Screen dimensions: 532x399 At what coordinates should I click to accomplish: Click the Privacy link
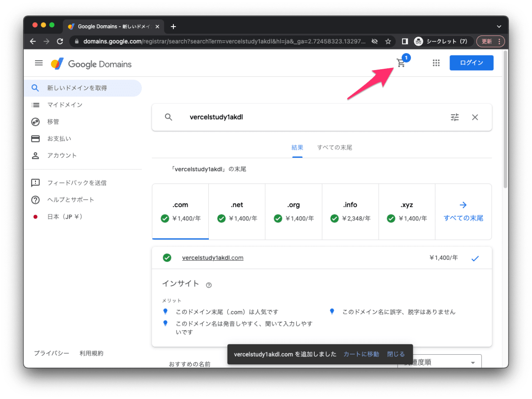point(51,353)
